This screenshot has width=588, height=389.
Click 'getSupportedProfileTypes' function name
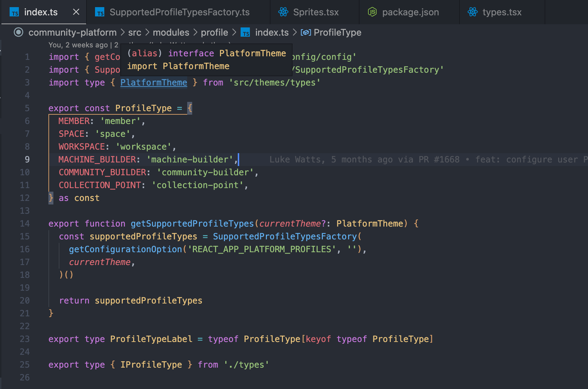coord(192,224)
